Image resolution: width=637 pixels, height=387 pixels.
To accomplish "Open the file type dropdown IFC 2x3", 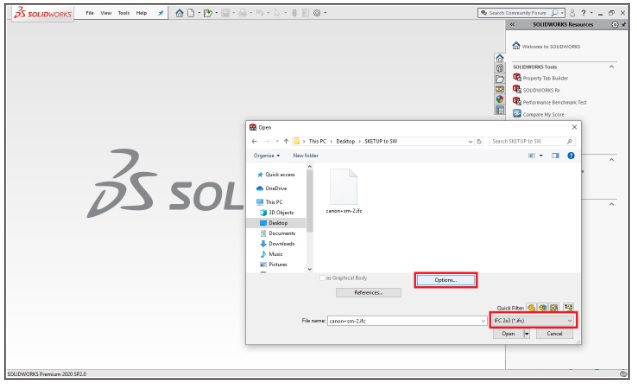I will (x=533, y=321).
